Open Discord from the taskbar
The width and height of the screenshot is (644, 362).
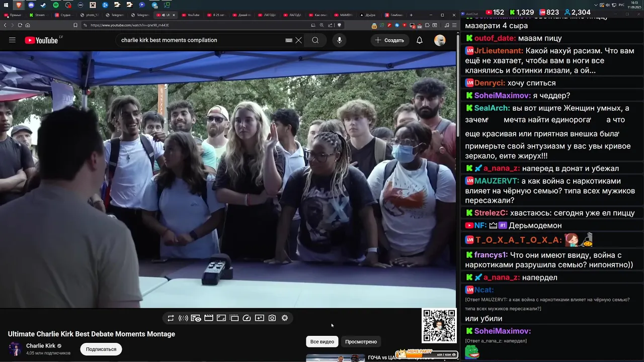coord(31,5)
